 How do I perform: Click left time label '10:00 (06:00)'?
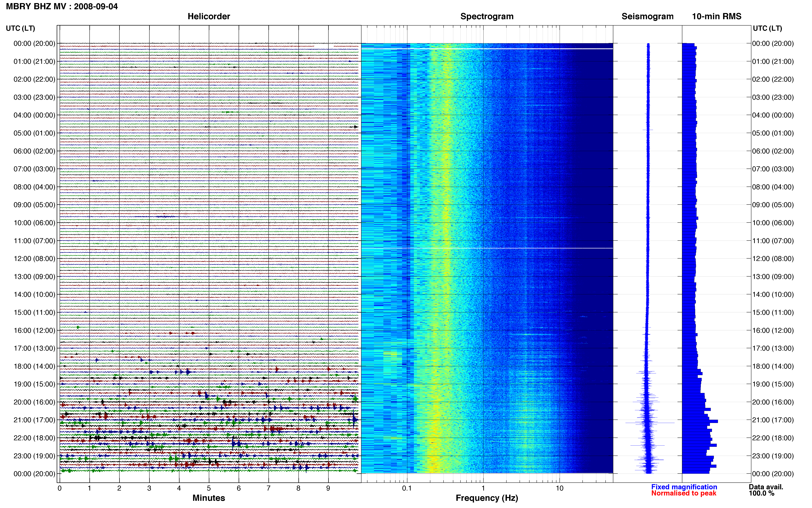(x=34, y=223)
